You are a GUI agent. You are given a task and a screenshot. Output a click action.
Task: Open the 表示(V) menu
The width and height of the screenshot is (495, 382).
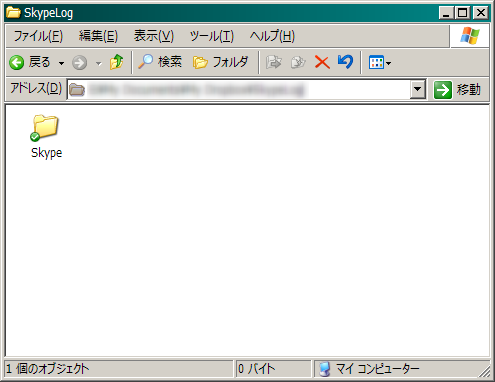click(x=154, y=36)
